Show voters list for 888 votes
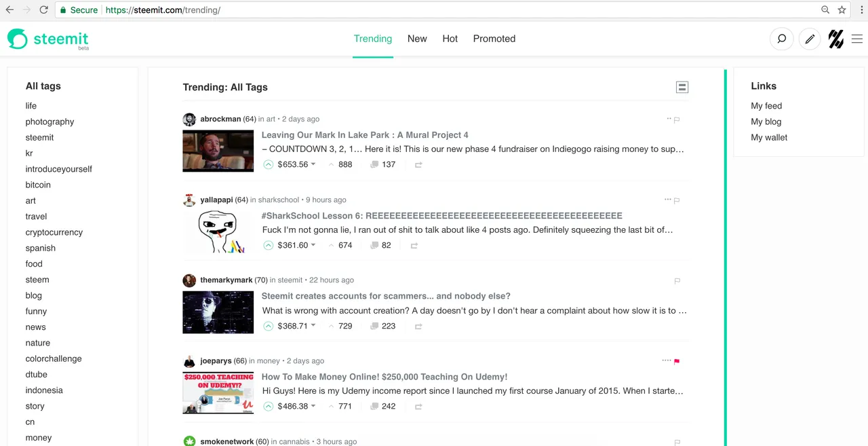Viewport: 868px width, 446px height. 345,164
